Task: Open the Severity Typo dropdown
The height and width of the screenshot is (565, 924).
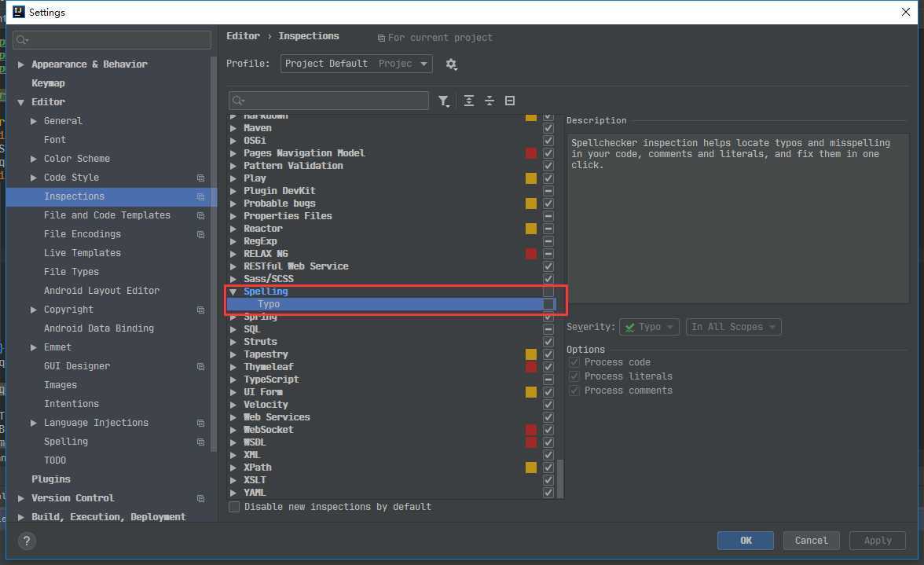Action: [x=649, y=327]
